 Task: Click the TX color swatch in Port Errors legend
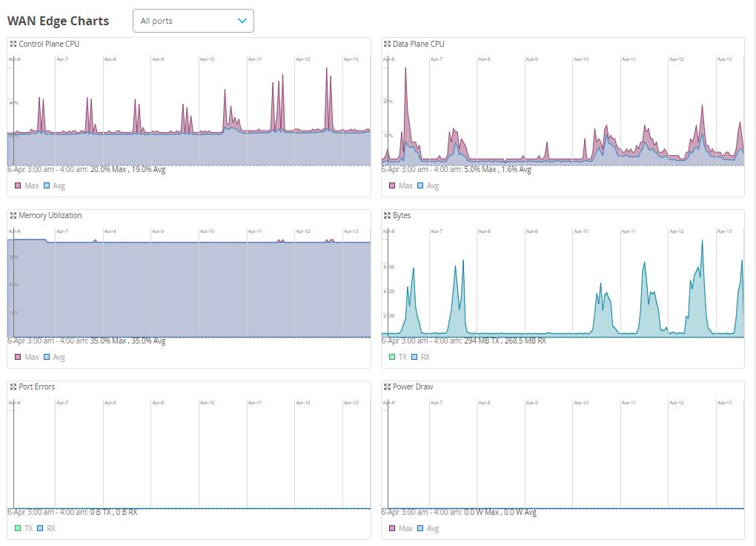[19, 528]
